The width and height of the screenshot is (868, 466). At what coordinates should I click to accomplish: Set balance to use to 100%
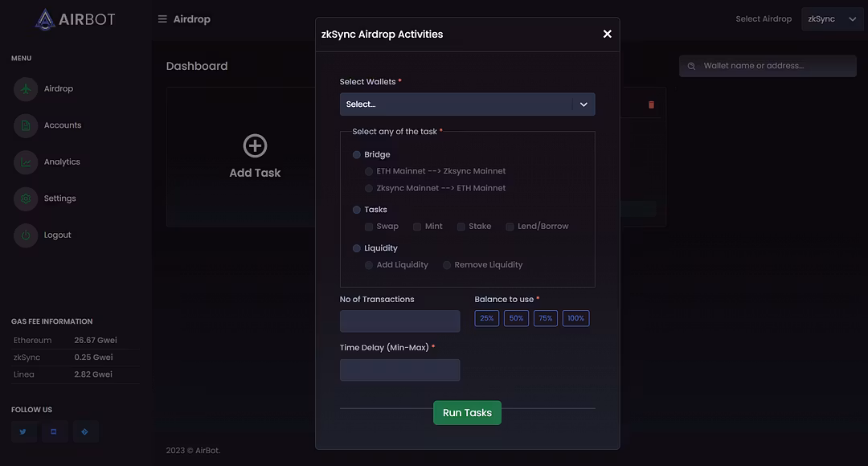[x=575, y=318]
